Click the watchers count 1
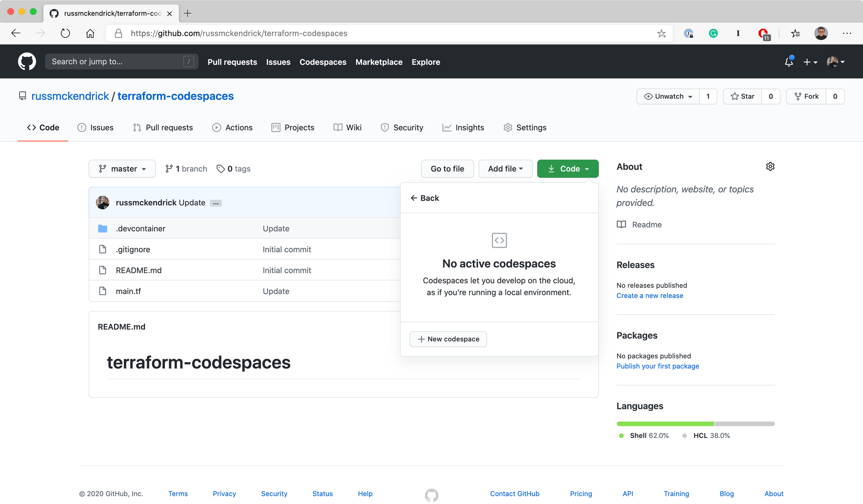 click(708, 96)
